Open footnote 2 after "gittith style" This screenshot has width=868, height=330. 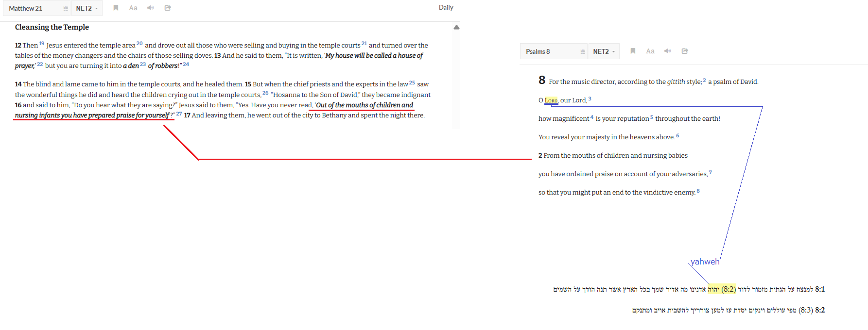[x=704, y=80]
